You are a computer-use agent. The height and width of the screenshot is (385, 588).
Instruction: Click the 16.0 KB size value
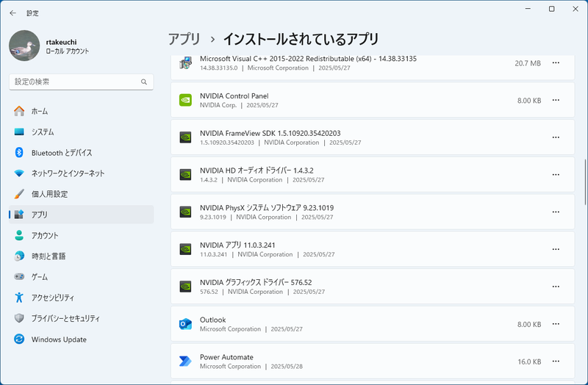coord(529,361)
